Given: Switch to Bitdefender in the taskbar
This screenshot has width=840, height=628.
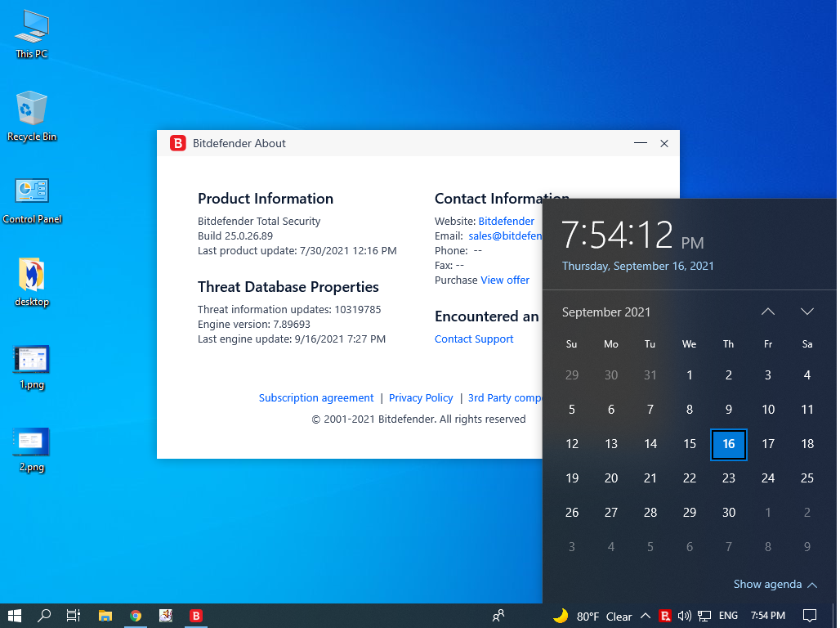Looking at the screenshot, I should 196,616.
